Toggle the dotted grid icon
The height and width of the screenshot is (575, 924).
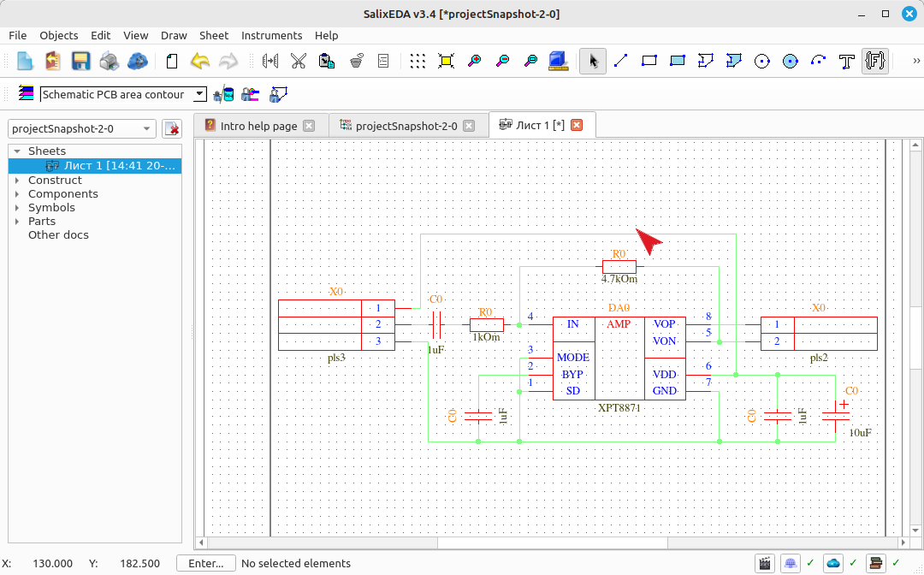[x=418, y=61]
